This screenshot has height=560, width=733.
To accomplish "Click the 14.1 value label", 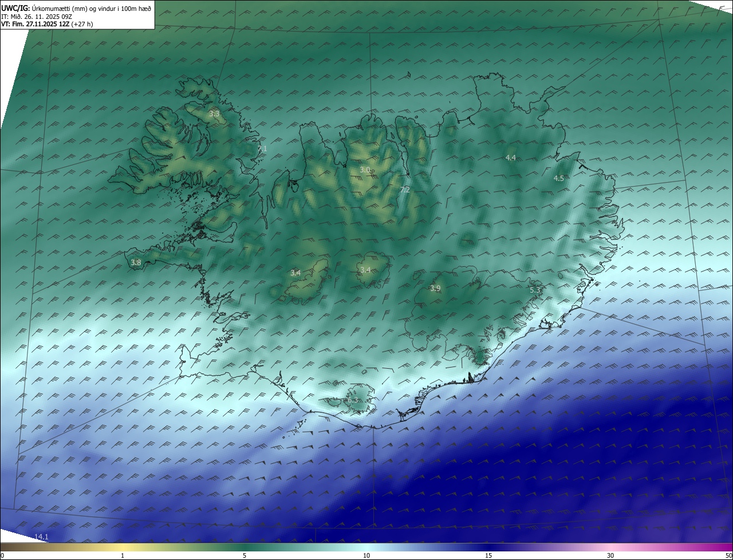I will (41, 537).
